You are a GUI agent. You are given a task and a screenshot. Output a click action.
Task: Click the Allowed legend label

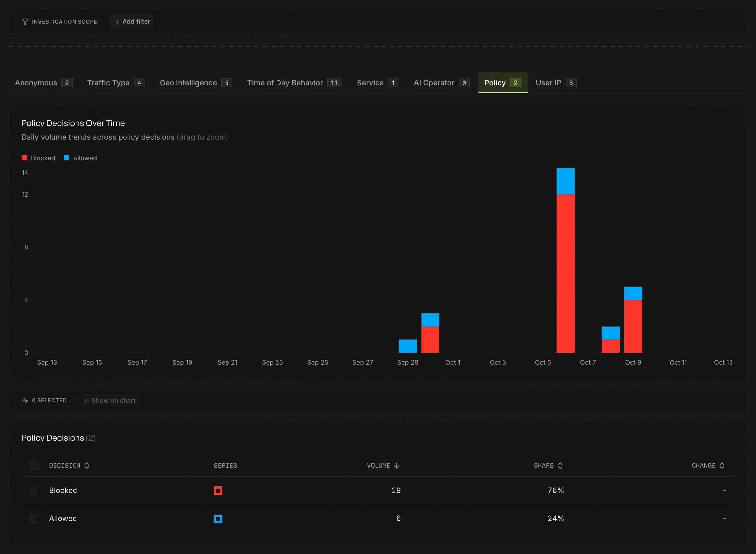pyautogui.click(x=85, y=158)
